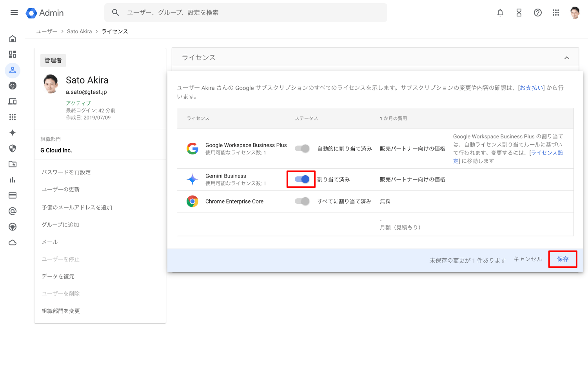588x392 pixels.
Task: Click the 1 か月の費用 column header
Action: tap(394, 118)
